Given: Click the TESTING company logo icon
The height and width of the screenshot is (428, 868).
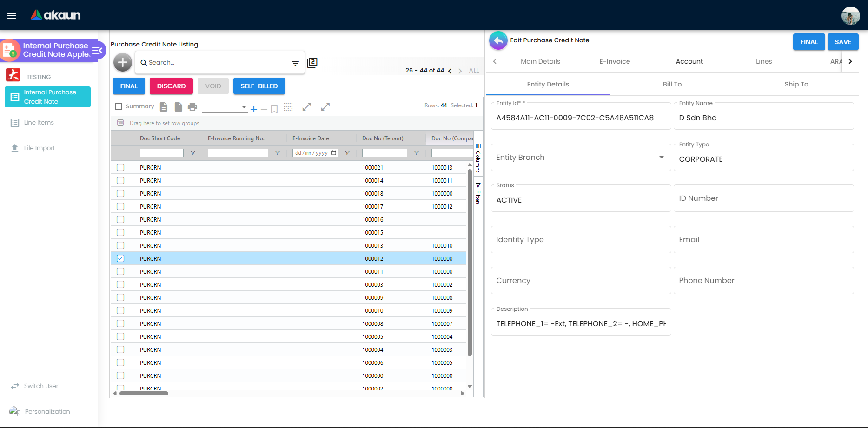Looking at the screenshot, I should point(13,75).
